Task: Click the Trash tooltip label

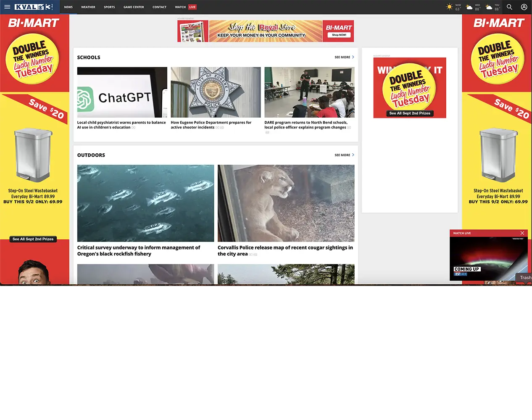Action: pyautogui.click(x=525, y=278)
